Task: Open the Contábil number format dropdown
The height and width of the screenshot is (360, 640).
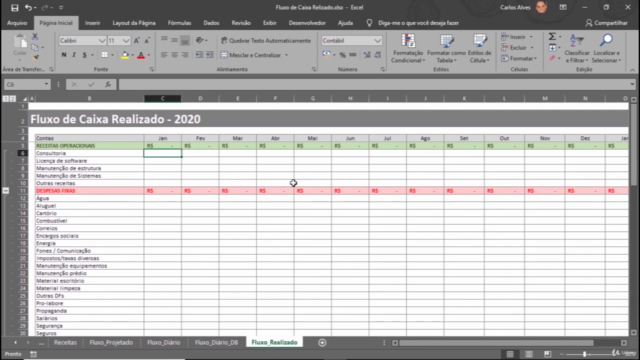Action: coord(377,40)
